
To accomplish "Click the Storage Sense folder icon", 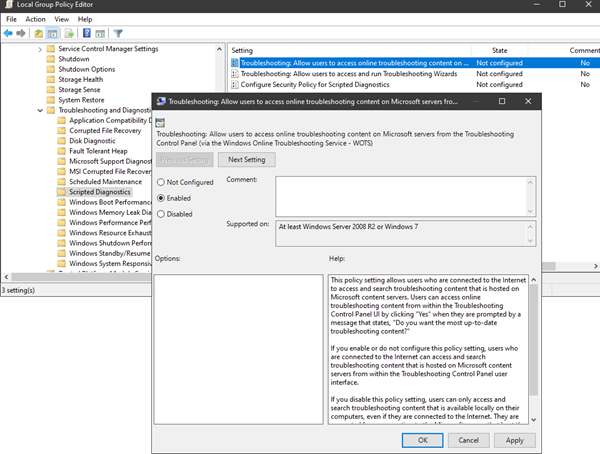I will click(x=51, y=90).
